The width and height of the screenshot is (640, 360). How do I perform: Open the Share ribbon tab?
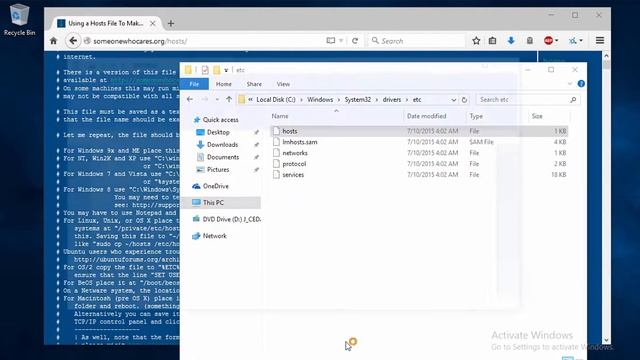254,84
